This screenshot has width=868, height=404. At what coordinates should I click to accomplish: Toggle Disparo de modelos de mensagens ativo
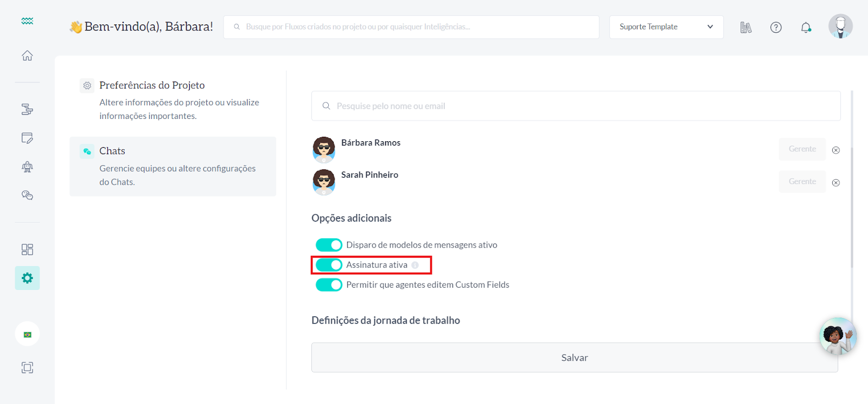point(329,245)
